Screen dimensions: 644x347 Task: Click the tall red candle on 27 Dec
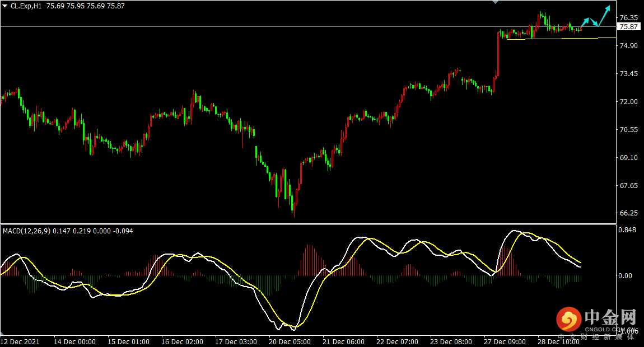(498, 53)
